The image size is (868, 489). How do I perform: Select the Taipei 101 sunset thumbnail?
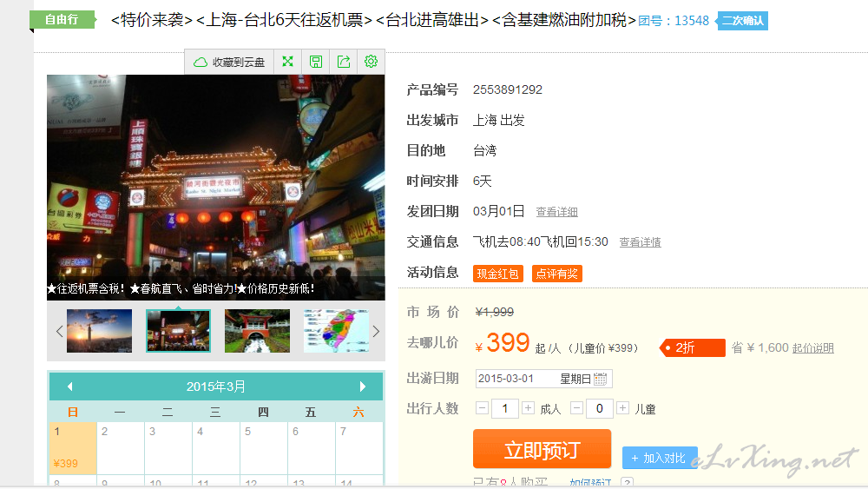100,331
